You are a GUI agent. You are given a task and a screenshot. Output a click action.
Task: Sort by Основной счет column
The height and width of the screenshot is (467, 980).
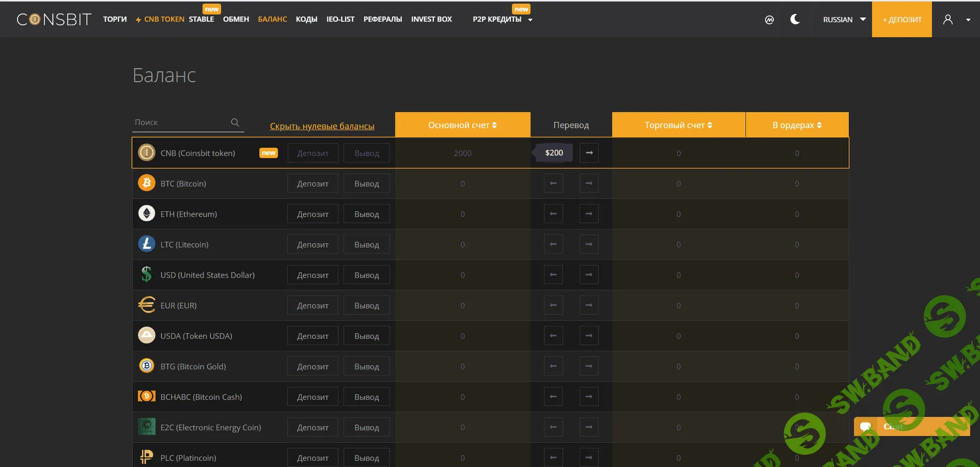tap(462, 125)
